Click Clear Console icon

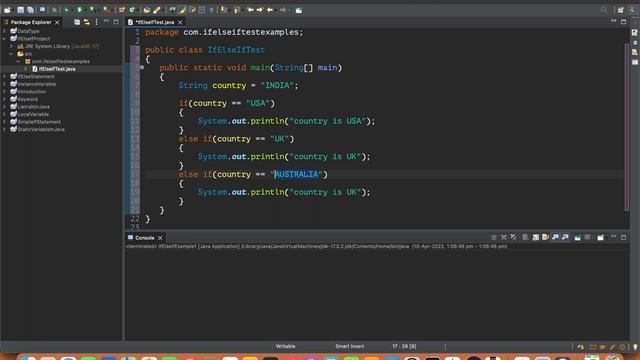tap(525, 237)
